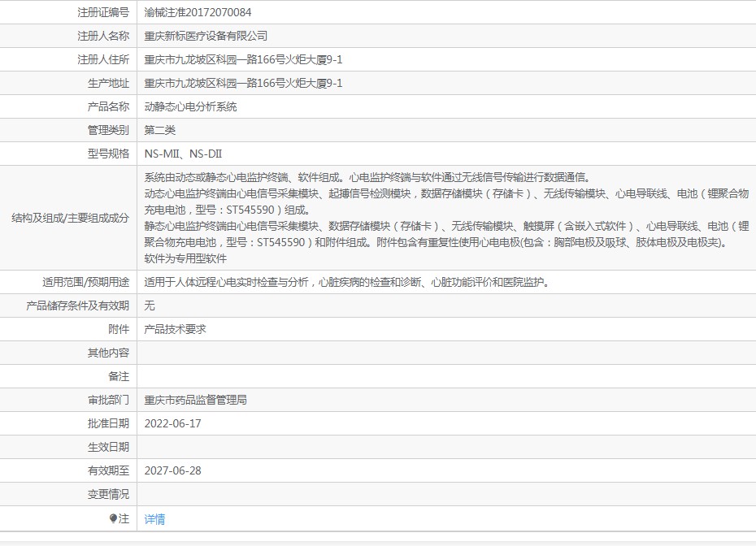
Task: Click the 产品名称 row label
Action: tap(108, 107)
